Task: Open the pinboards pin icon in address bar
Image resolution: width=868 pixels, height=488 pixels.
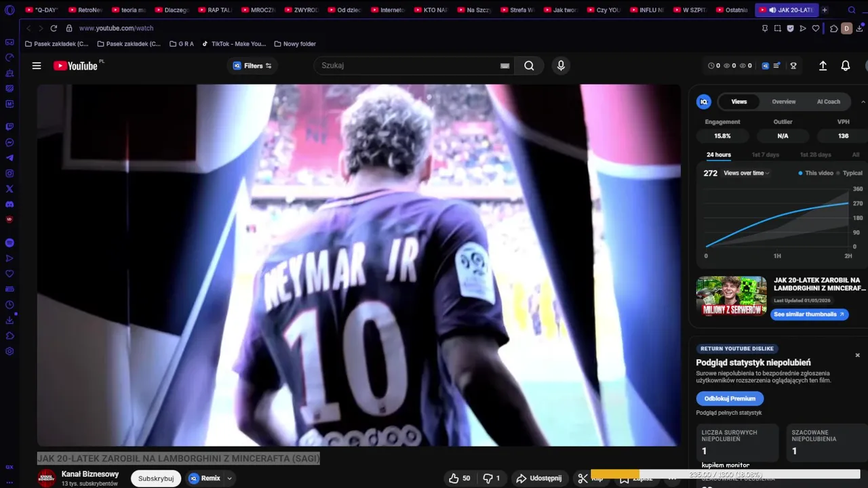Action: [x=765, y=28]
